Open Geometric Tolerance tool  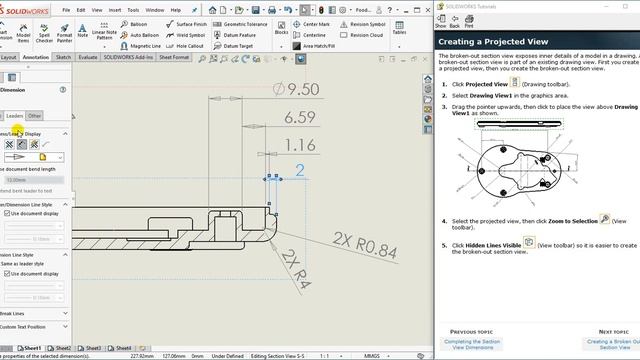coord(240,24)
